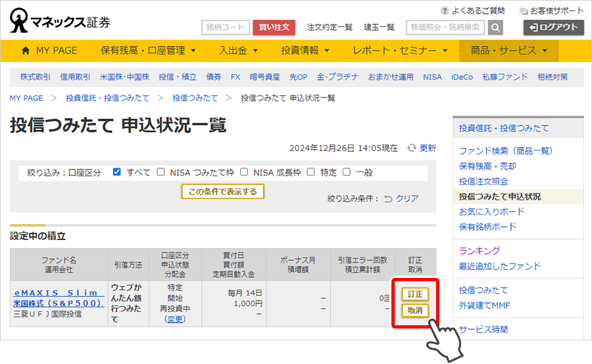Click MY PAGE in the breadcrumb
This screenshot has width=592, height=364.
pos(26,98)
